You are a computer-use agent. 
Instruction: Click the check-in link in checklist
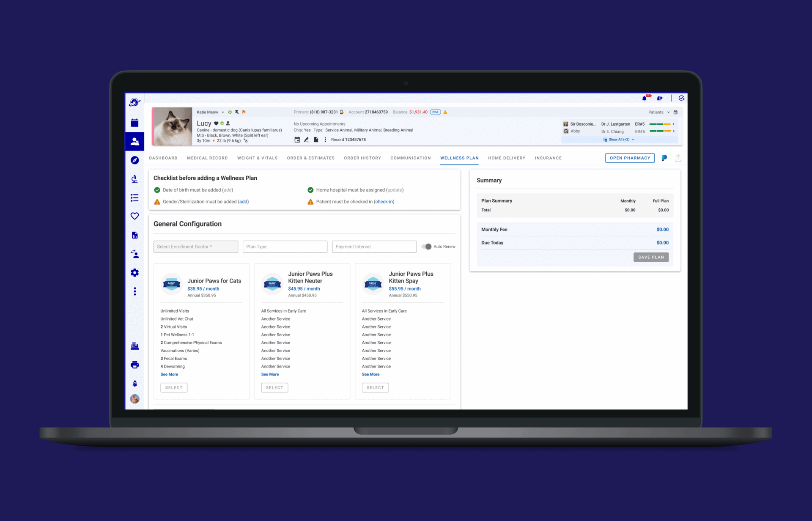[384, 202]
